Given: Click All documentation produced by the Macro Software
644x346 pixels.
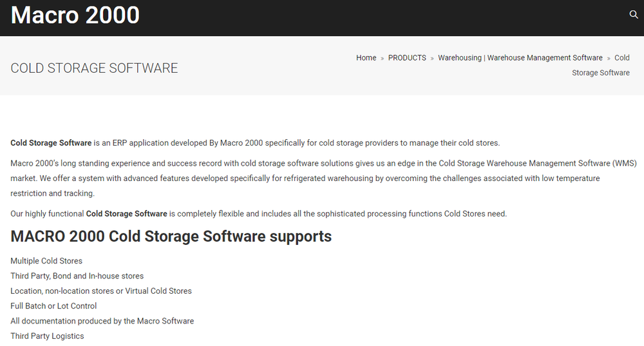Looking at the screenshot, I should pyautogui.click(x=102, y=321).
